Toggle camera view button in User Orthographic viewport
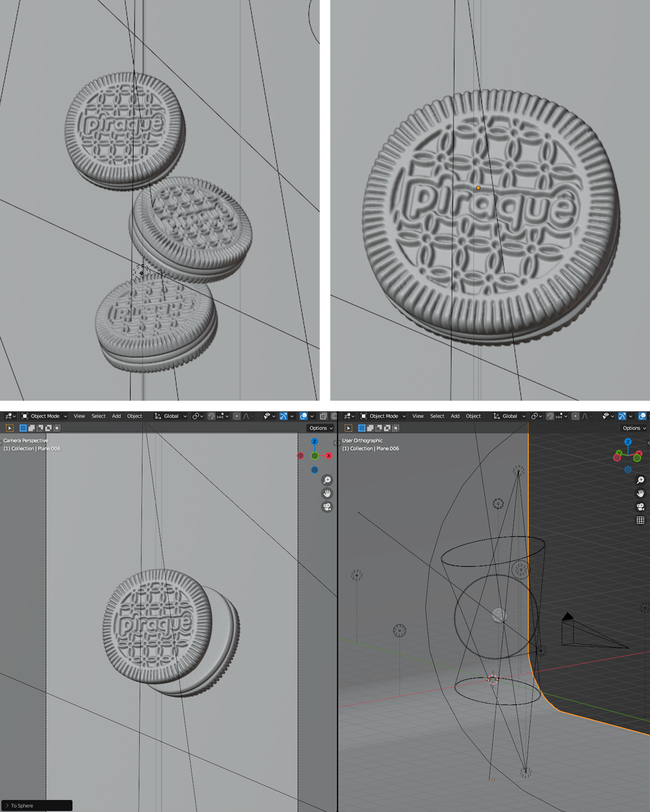Screen dimensions: 650x812 [x=641, y=507]
